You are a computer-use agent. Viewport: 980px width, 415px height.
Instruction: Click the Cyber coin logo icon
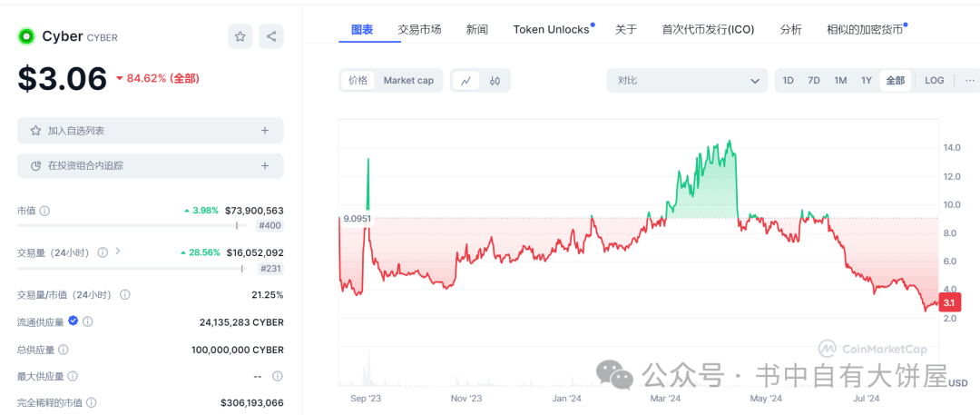(x=26, y=37)
